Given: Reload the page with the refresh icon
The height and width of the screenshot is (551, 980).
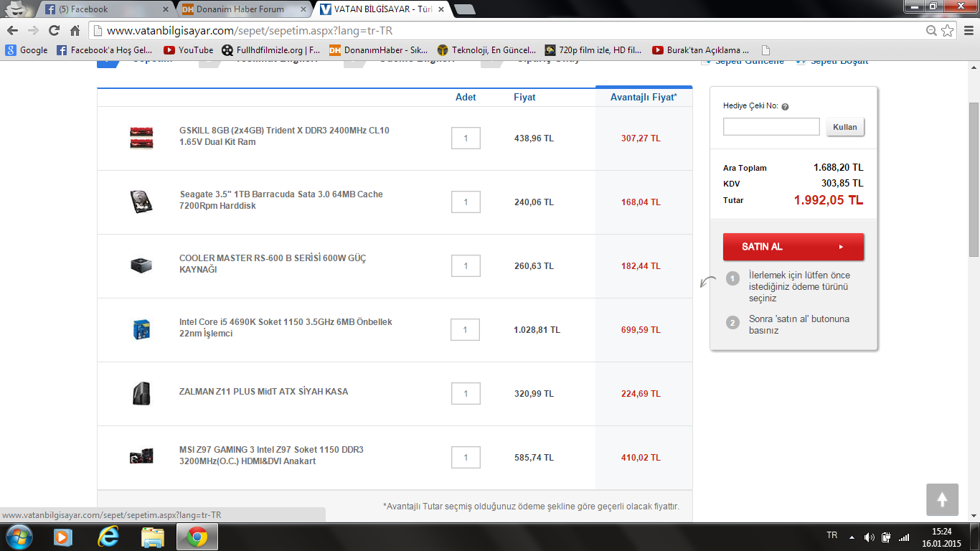Looking at the screenshot, I should click(x=54, y=31).
